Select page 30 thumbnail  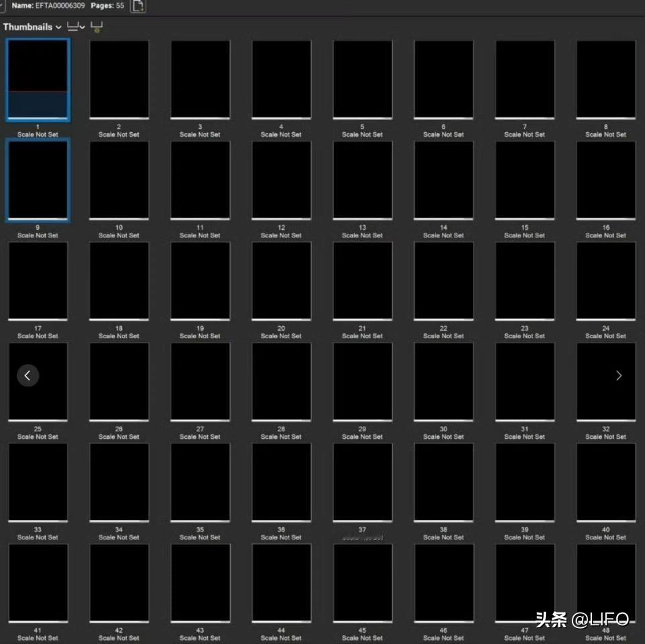click(x=443, y=382)
